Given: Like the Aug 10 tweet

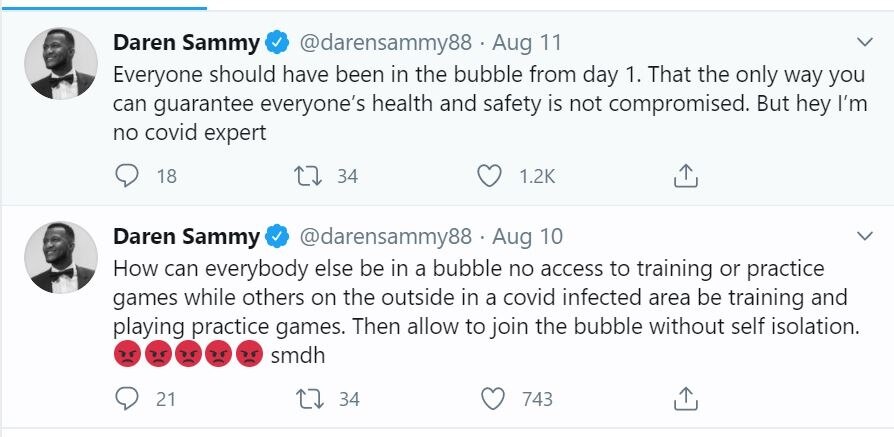Looking at the screenshot, I should (x=493, y=399).
